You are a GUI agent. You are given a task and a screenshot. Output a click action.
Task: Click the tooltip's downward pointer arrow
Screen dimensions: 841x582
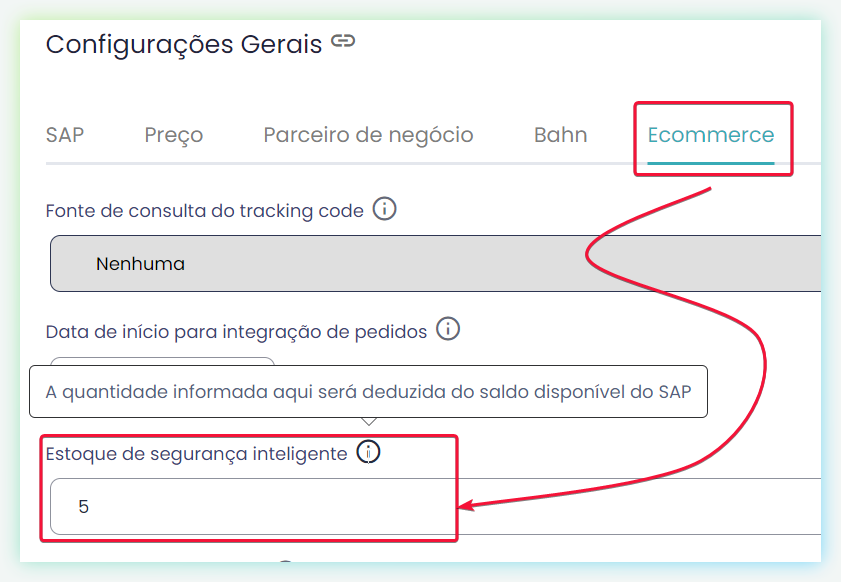(368, 422)
